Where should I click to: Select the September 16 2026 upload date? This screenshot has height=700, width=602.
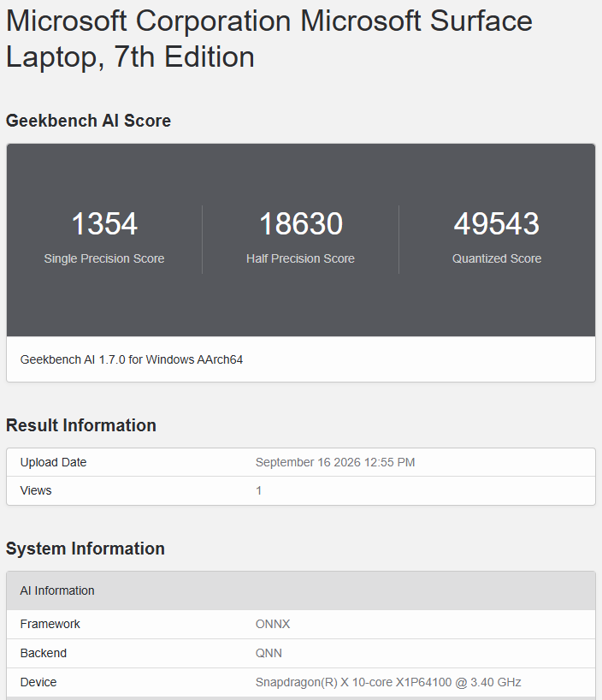335,462
